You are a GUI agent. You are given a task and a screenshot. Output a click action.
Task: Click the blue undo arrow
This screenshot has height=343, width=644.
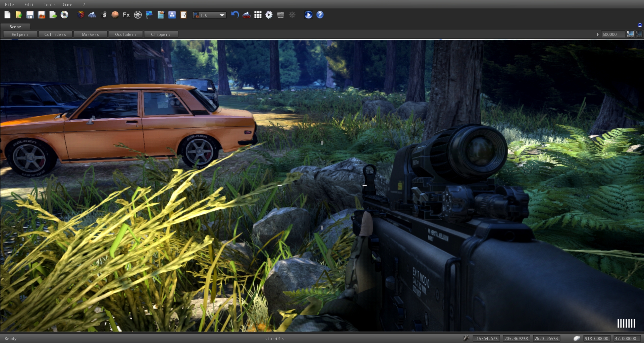click(x=235, y=15)
